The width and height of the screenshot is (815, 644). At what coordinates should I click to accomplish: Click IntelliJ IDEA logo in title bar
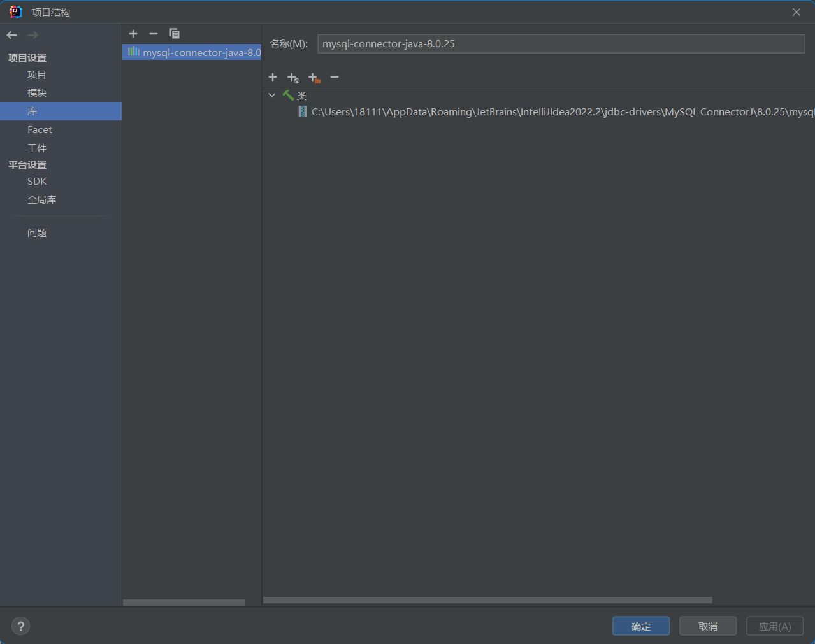tap(16, 12)
